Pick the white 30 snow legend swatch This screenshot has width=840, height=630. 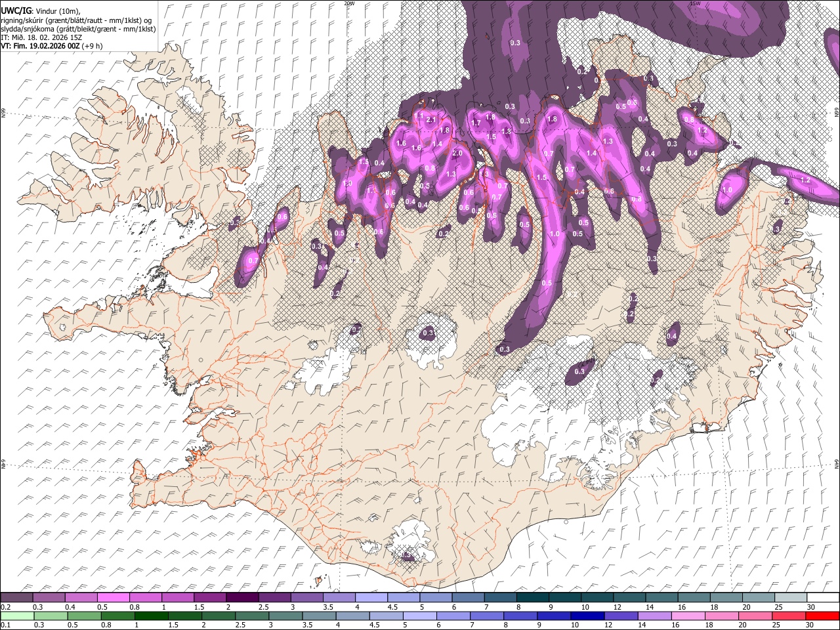pyautogui.click(x=822, y=597)
